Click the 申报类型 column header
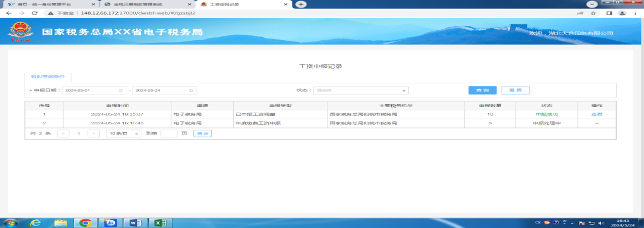The height and width of the screenshot is (228, 644). pyautogui.click(x=280, y=106)
